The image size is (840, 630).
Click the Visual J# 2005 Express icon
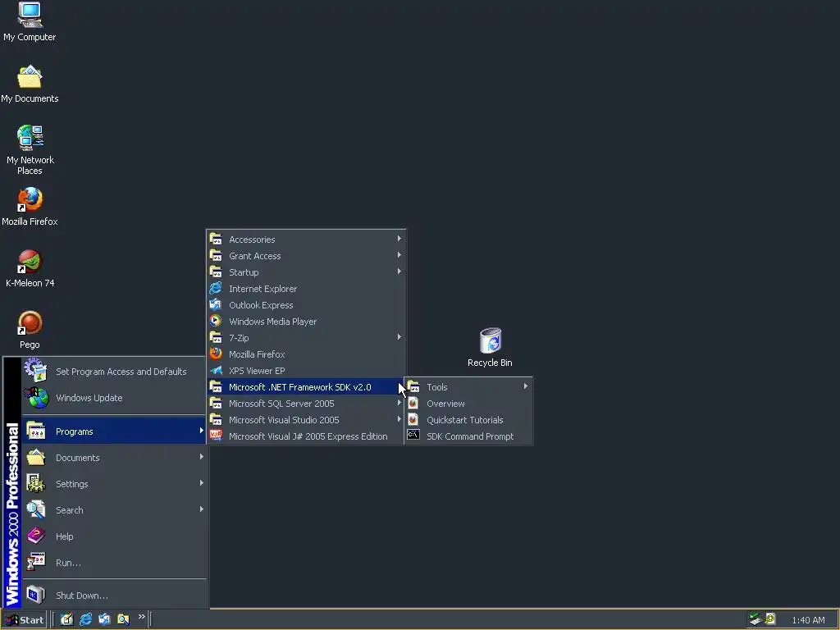(x=216, y=436)
